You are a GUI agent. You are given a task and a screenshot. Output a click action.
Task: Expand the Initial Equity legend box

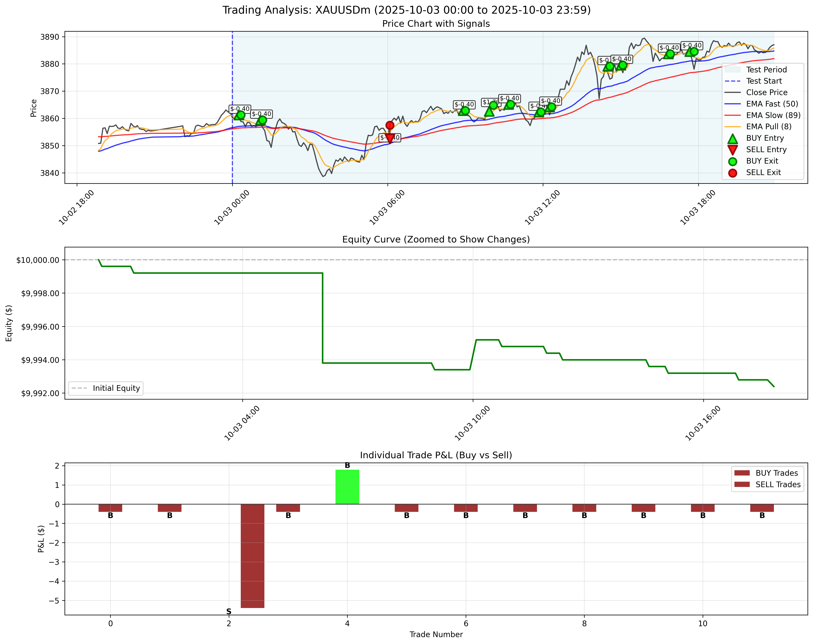point(106,388)
